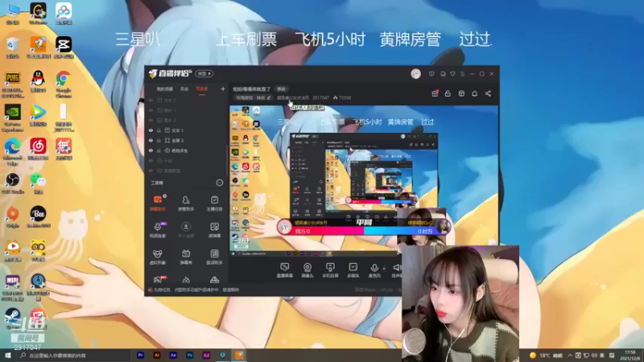Click 修改 button beside the stream title
Image resolution: width=644 pixels, height=362 pixels.
click(281, 89)
